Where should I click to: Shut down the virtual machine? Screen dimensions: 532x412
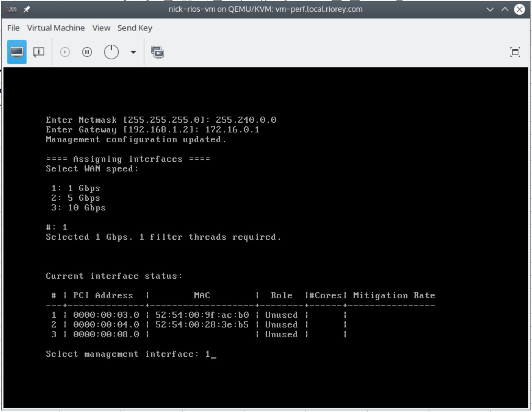coord(111,52)
